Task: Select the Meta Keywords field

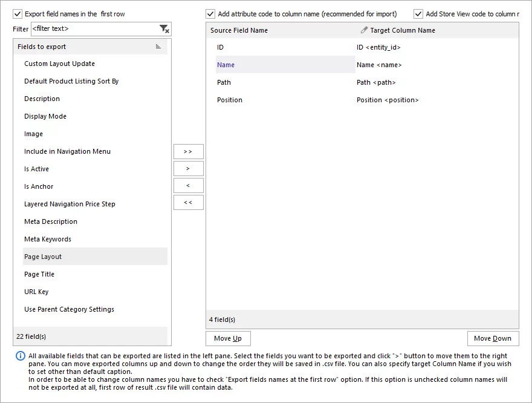Action: point(95,239)
